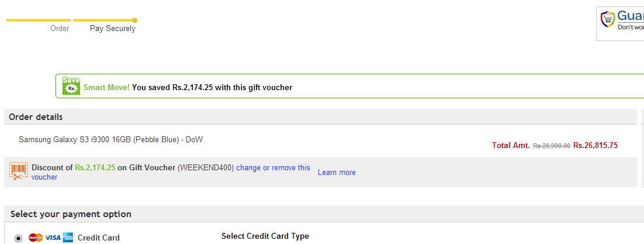Open the change or remove this voucher link
This screenshot has width=644, height=244.
pyautogui.click(x=171, y=173)
